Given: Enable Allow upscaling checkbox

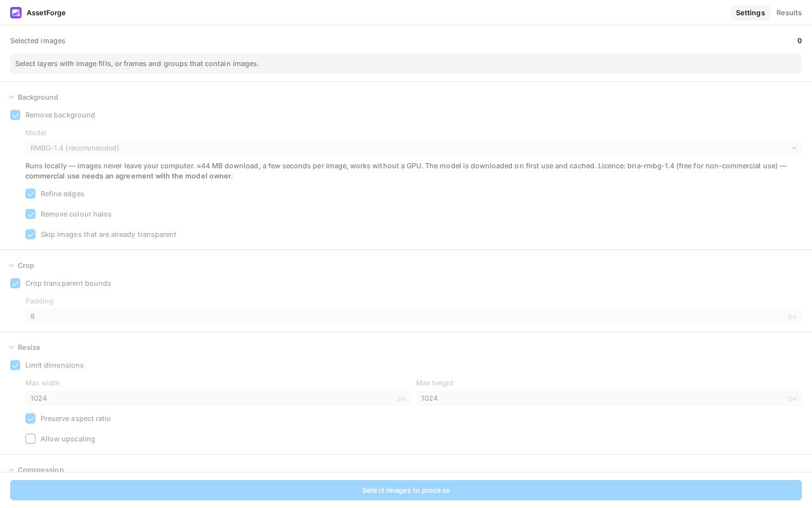Looking at the screenshot, I should pyautogui.click(x=30, y=439).
